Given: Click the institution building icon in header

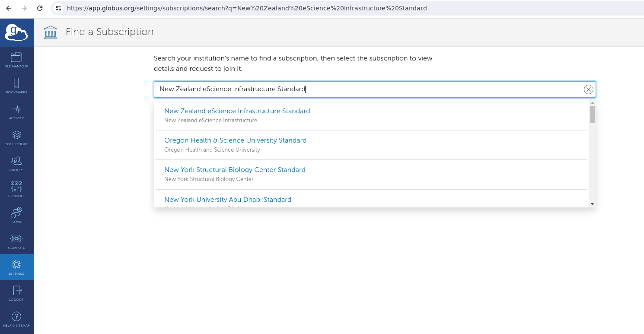Looking at the screenshot, I should point(51,32).
